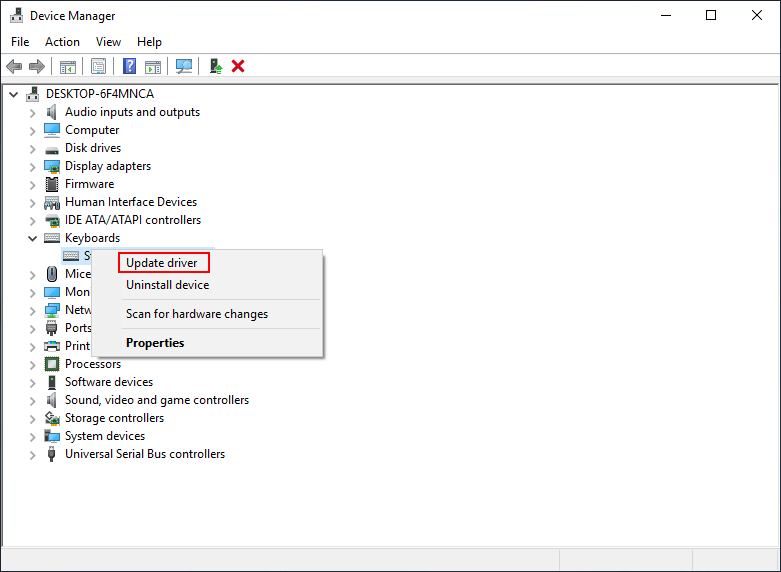
Task: Click the Back arrow toolbar icon
Action: point(14,66)
